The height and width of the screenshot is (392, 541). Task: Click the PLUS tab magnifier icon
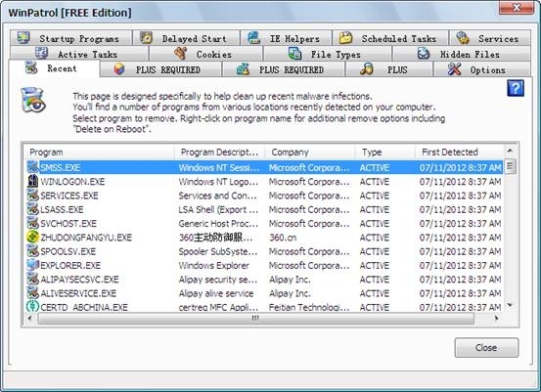click(x=367, y=69)
